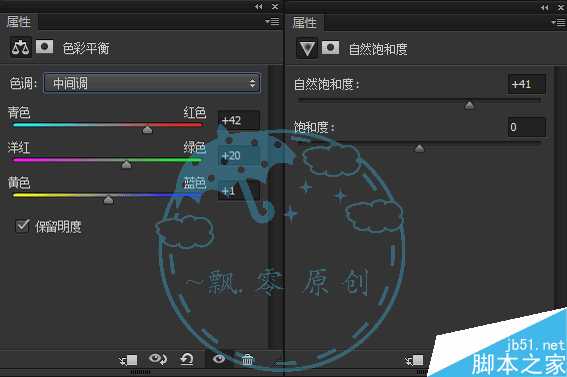Click the yellow-blue value field +1

tap(239, 191)
